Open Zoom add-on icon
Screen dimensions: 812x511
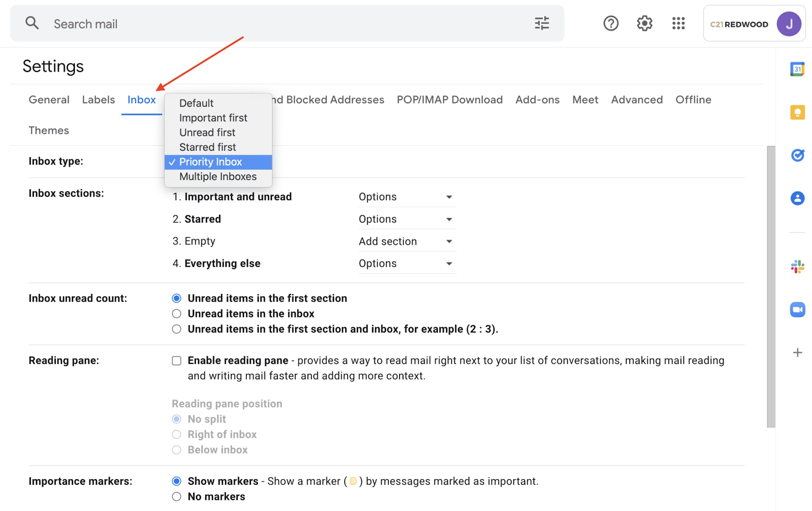point(797,310)
